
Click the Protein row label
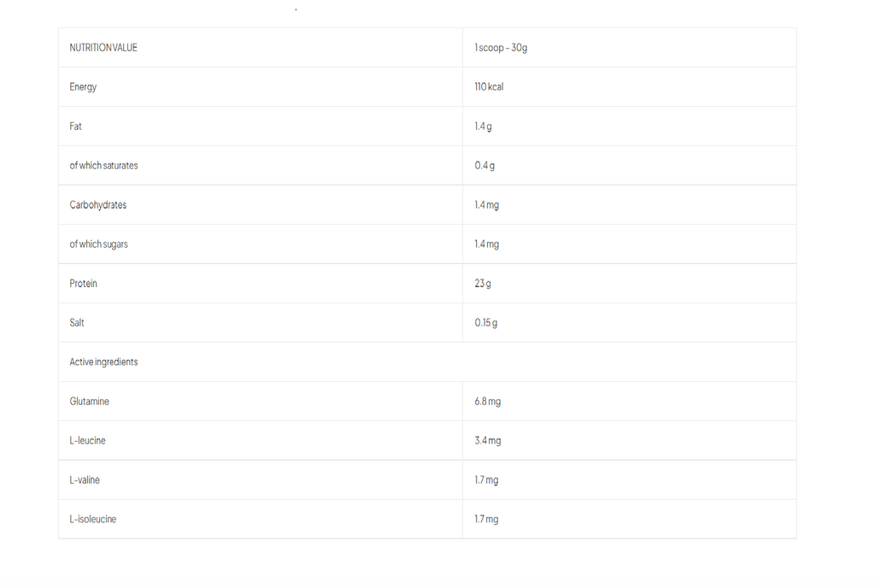pos(83,284)
